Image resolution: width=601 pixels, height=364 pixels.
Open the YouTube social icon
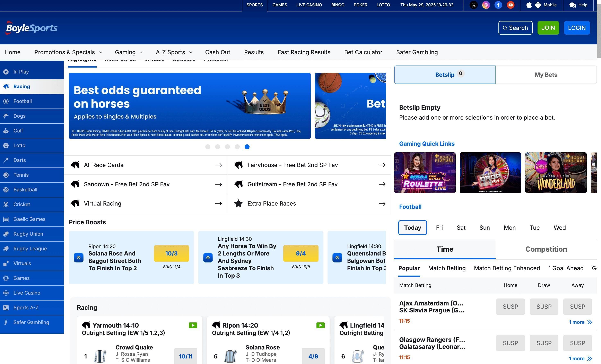(x=511, y=5)
